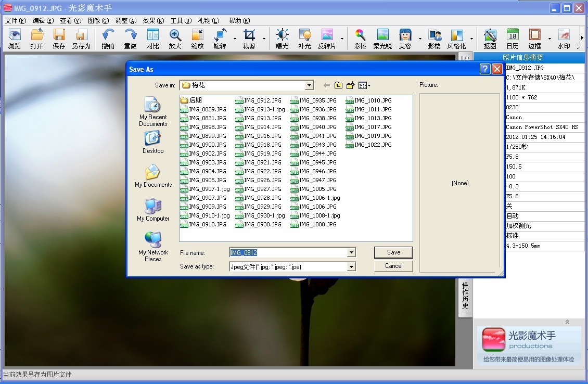This screenshot has height=384, width=588.
Task: Open the 彩棒 (Color wand) tool
Action: pyautogui.click(x=360, y=35)
